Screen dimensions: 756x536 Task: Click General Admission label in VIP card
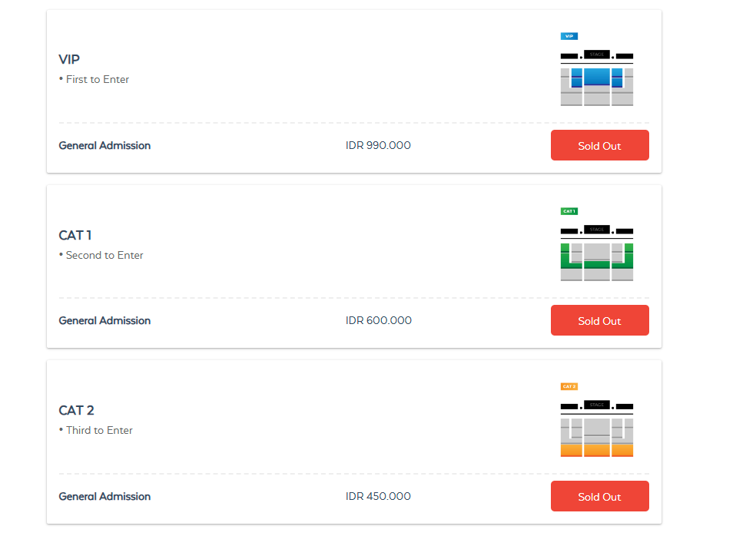coord(104,146)
